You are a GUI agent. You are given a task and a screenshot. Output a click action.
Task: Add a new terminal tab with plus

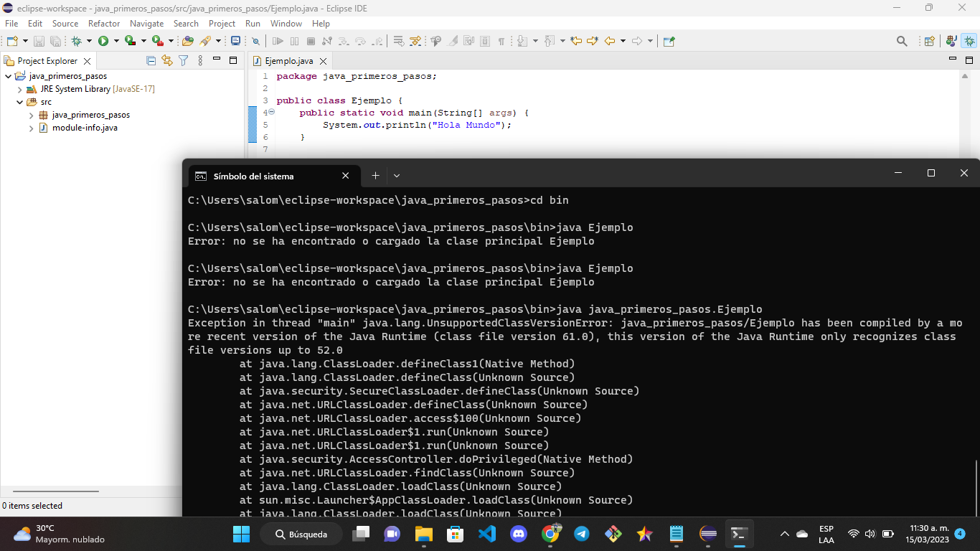(375, 176)
